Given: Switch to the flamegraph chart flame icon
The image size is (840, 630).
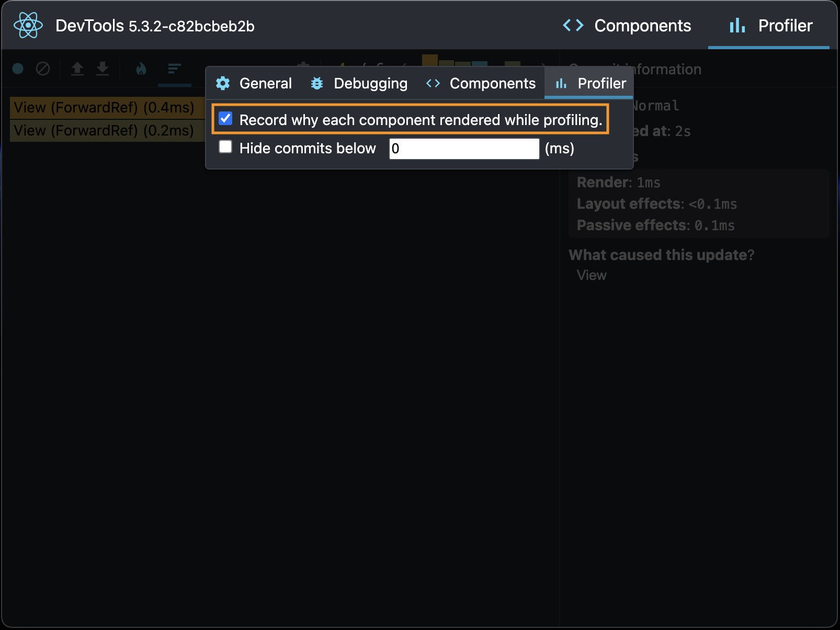Looking at the screenshot, I should pos(141,69).
